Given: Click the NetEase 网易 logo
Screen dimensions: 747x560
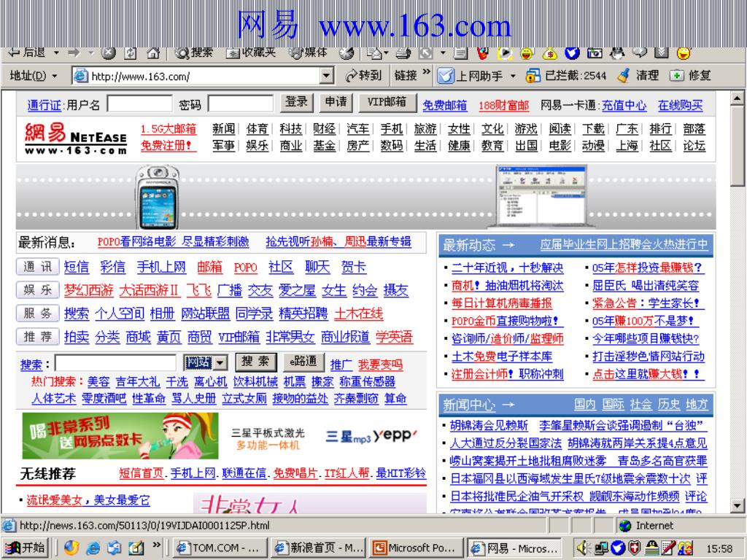Looking at the screenshot, I should tap(76, 138).
